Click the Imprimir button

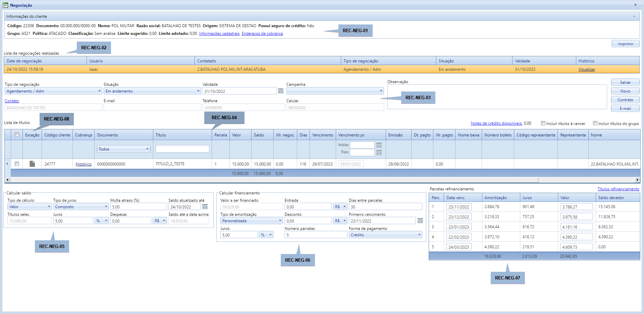pyautogui.click(x=626, y=44)
